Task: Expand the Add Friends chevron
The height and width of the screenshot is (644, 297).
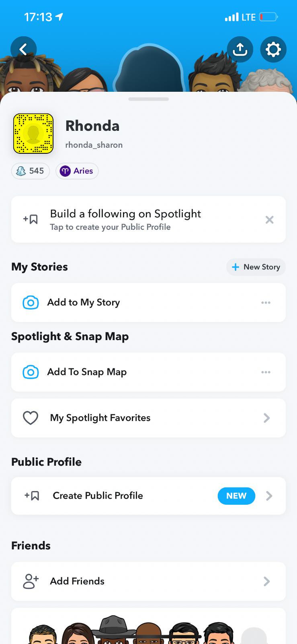Action: (x=266, y=582)
